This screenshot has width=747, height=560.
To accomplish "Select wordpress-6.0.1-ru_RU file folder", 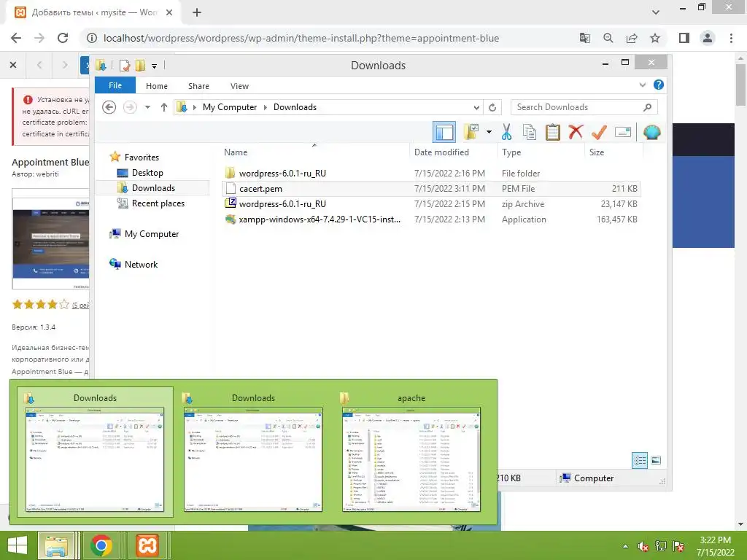I will (431, 174).
